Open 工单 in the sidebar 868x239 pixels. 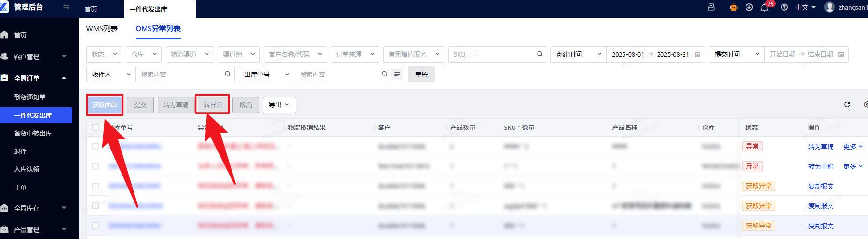coord(20,188)
